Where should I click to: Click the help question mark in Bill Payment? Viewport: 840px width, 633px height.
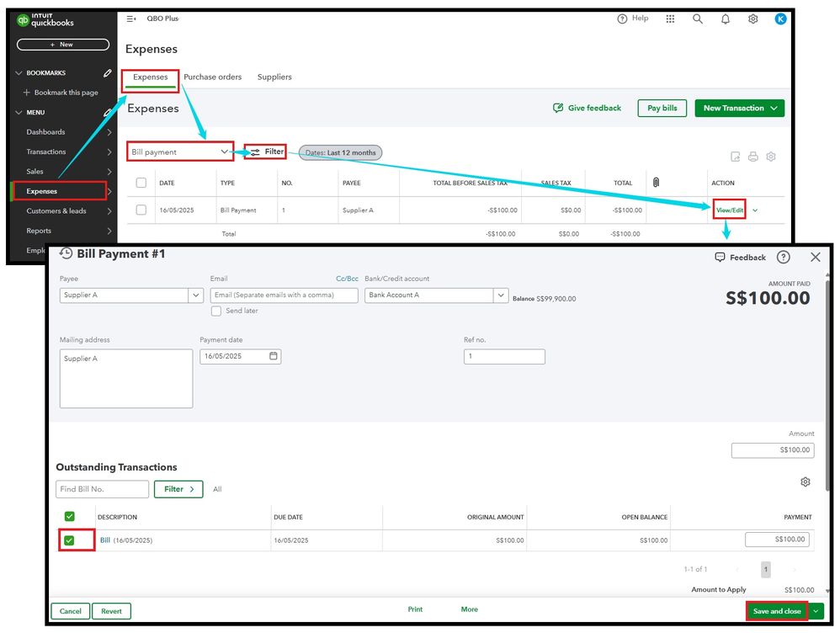click(784, 258)
